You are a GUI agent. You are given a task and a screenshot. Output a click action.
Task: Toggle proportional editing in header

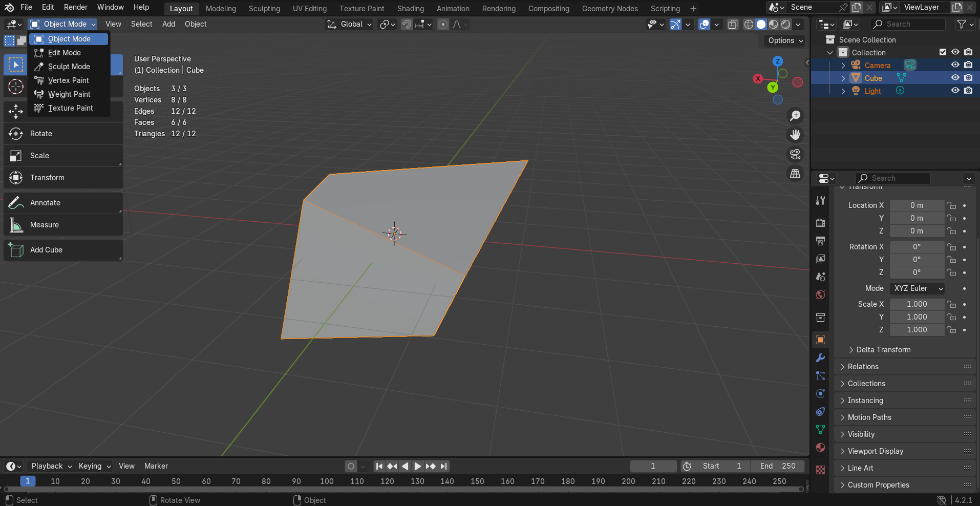443,24
